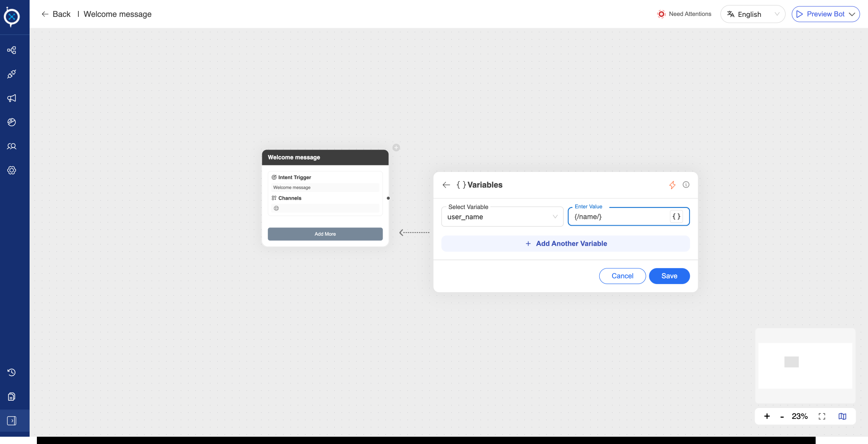Insert variable via curly braces button
The width and height of the screenshot is (868, 444).
(x=676, y=217)
